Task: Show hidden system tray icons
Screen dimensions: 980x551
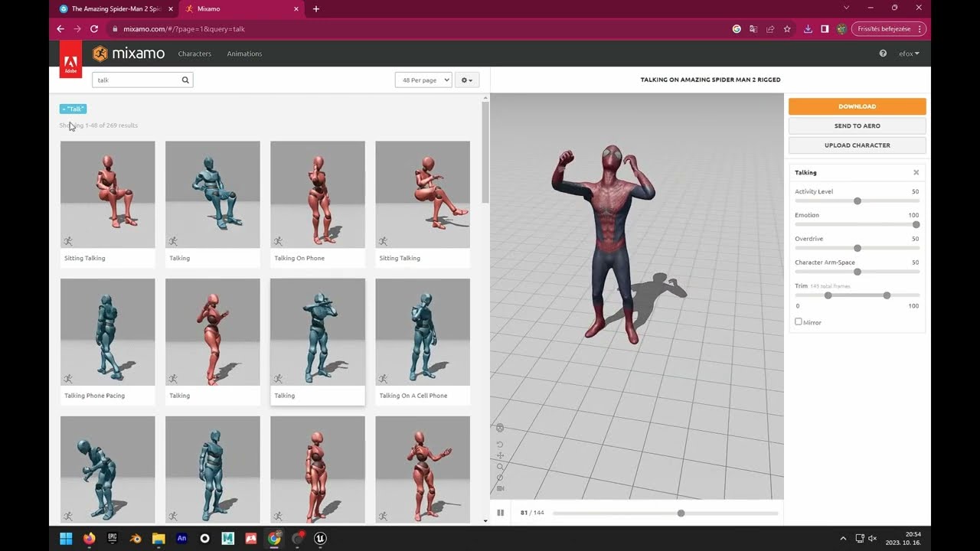Action: click(x=843, y=539)
